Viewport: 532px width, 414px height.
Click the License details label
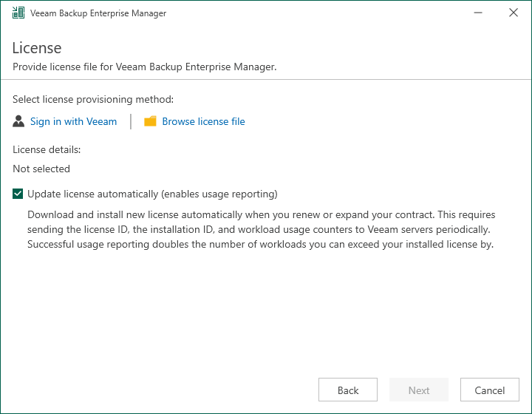47,149
